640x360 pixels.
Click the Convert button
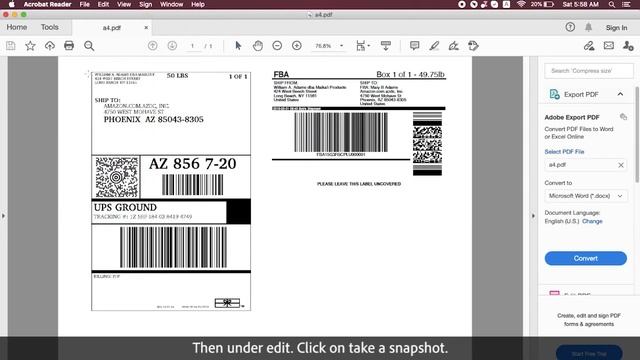[x=586, y=258]
